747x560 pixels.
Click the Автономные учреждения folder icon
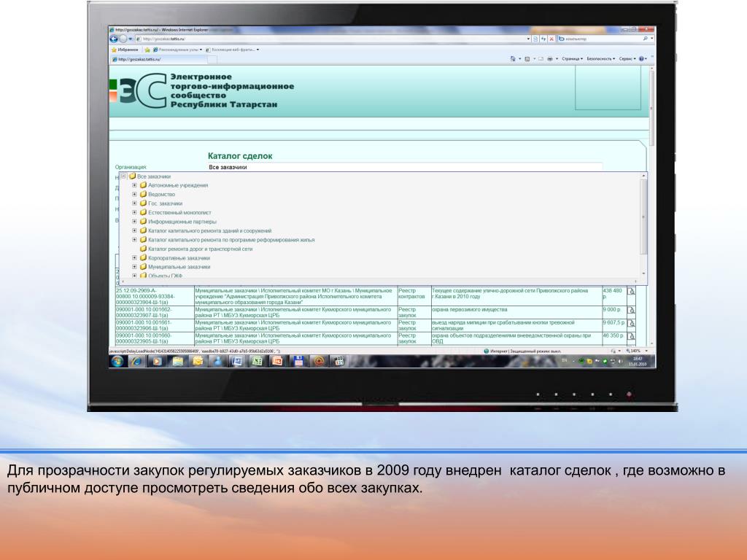(x=143, y=185)
